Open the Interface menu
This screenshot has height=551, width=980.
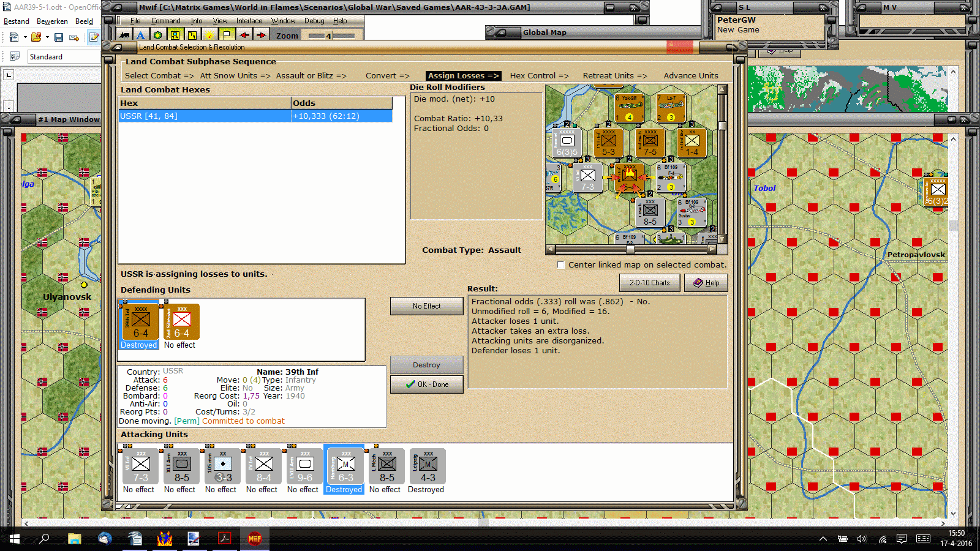coord(249,21)
